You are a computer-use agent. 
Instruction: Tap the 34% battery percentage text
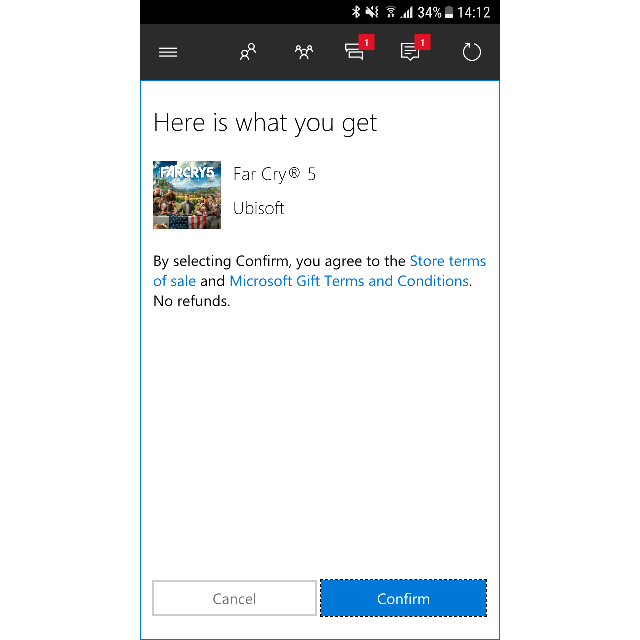click(x=429, y=13)
